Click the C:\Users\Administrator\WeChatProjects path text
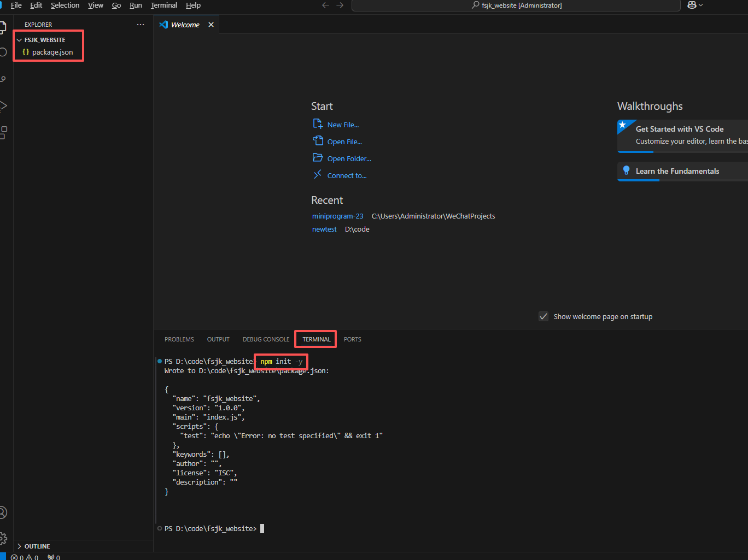748x560 pixels. (433, 216)
